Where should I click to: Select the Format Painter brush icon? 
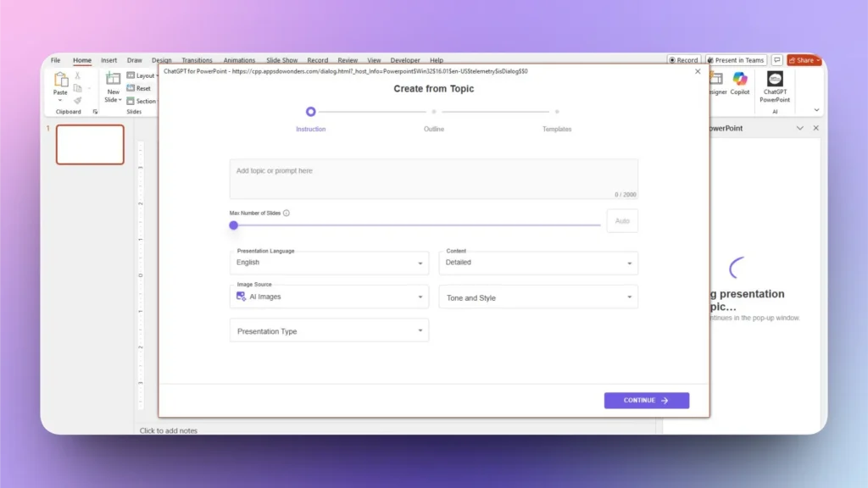78,100
